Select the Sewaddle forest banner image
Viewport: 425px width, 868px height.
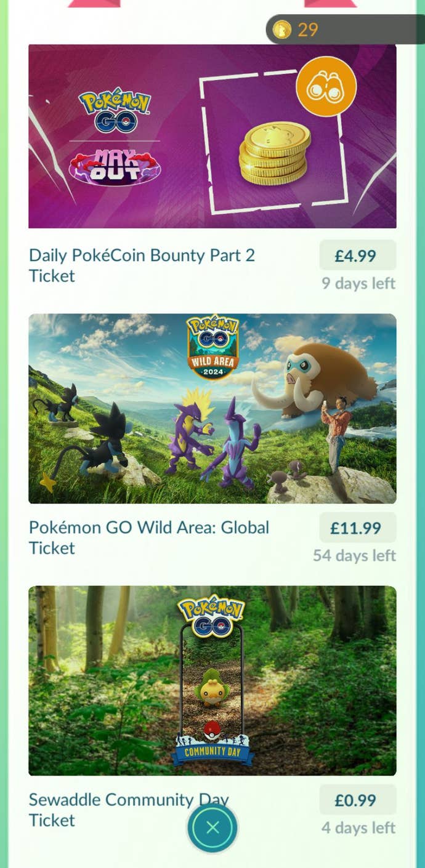coord(212,680)
